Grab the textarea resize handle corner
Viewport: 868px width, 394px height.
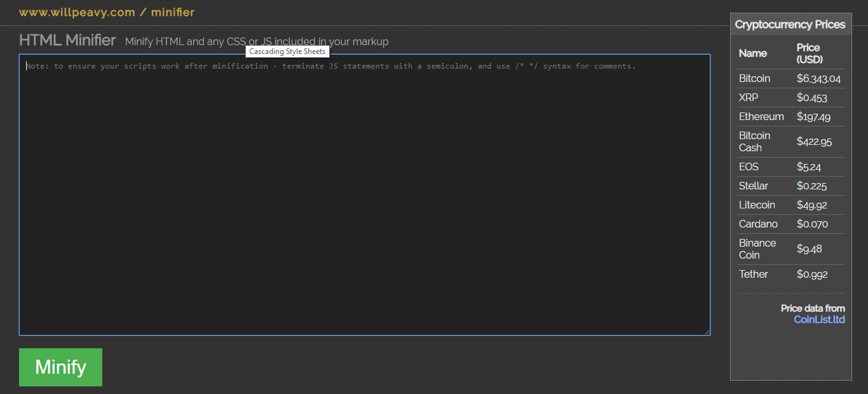pyautogui.click(x=706, y=331)
